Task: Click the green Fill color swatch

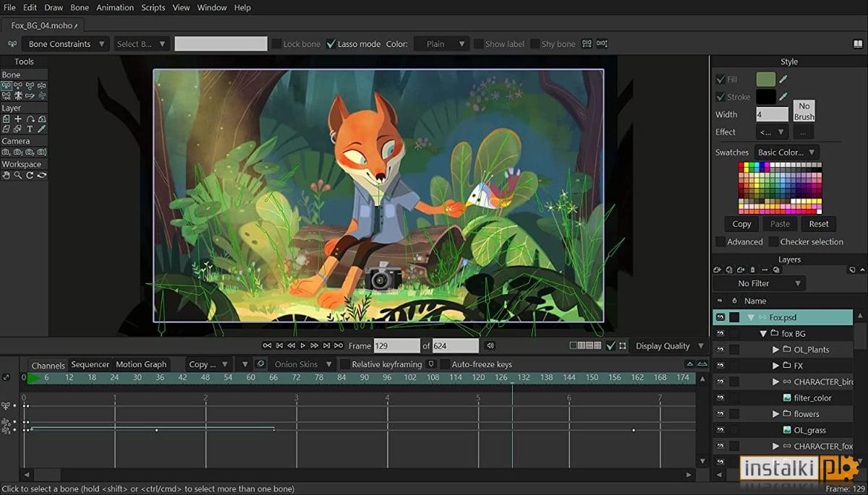Action: pos(765,79)
